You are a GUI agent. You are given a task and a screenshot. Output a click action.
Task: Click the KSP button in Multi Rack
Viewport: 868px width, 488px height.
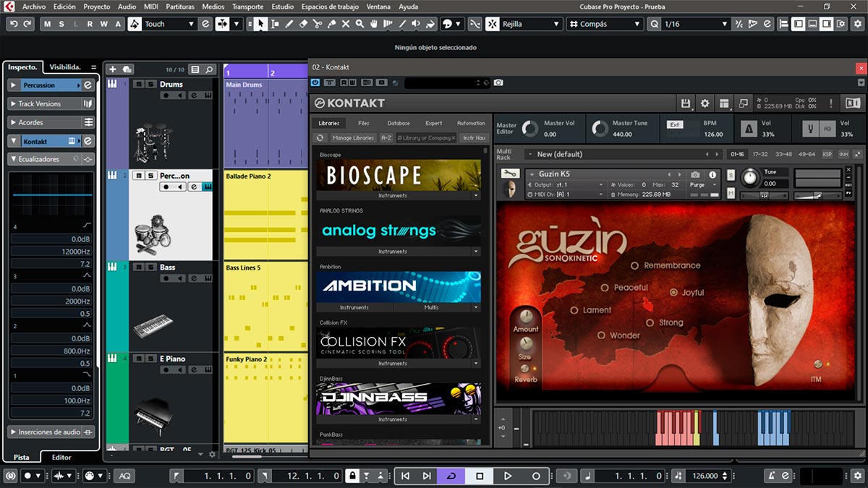point(827,154)
